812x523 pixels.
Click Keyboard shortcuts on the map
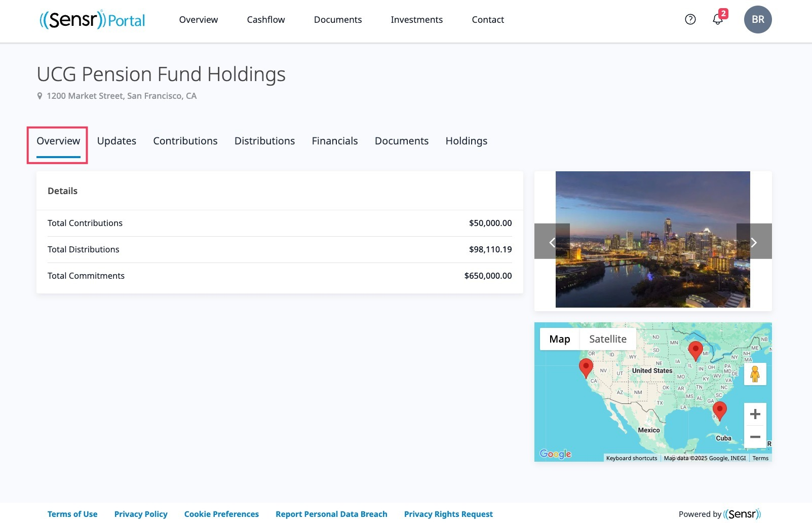[632, 458]
